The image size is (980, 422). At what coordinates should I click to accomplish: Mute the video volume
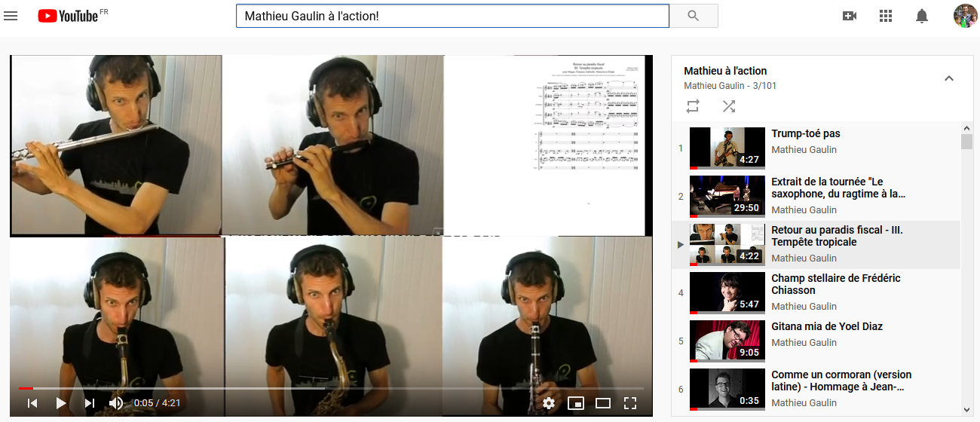coord(116,403)
